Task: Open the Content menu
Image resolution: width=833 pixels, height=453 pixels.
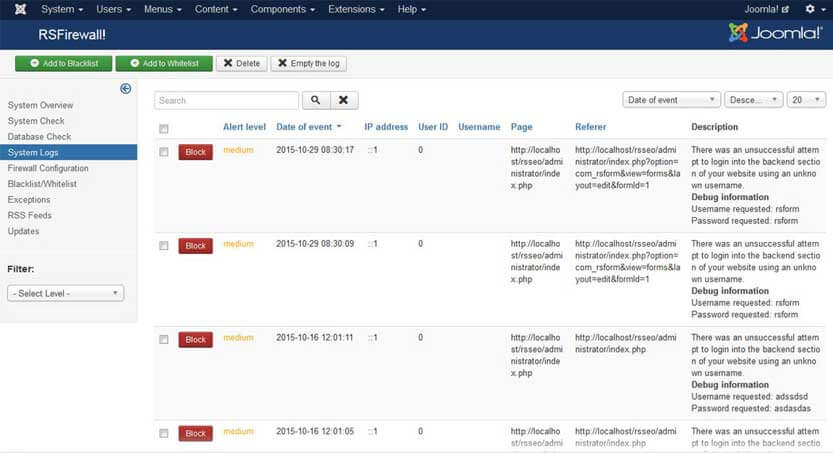Action: pos(216,9)
